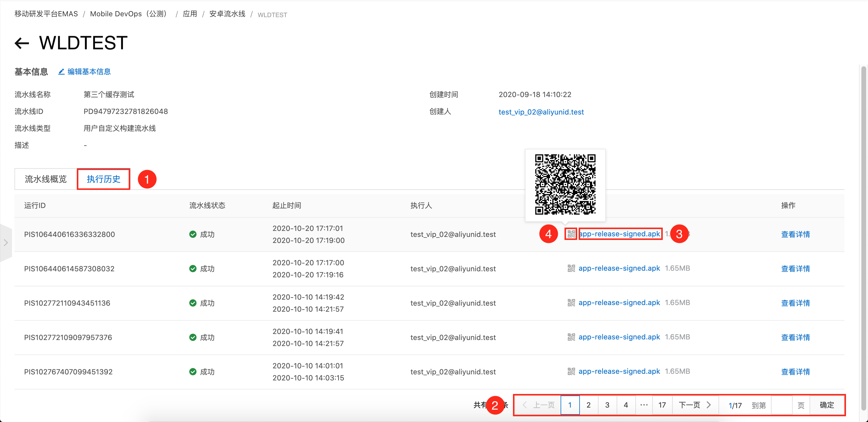Screen dimensions: 868x422
Task: Click run ID PIS106440616336332800
Action: coord(69,234)
